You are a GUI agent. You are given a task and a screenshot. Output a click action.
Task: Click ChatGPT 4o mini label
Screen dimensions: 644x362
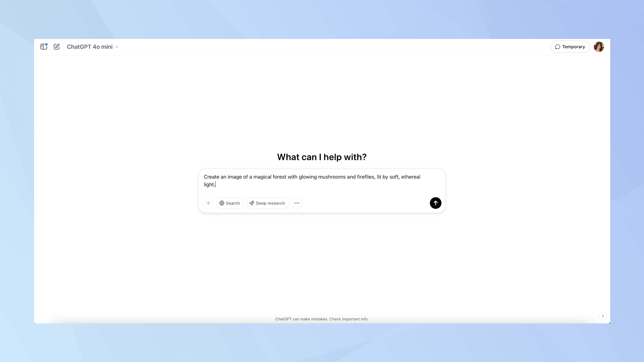tap(90, 47)
